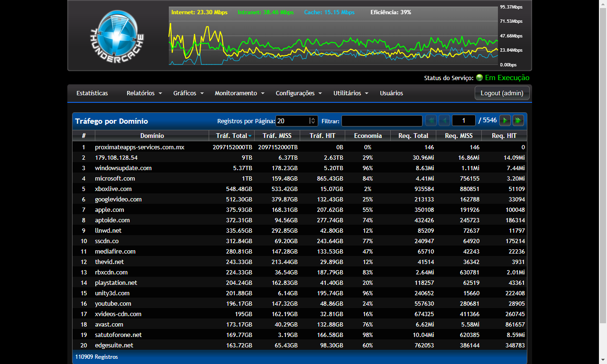Image resolution: width=607 pixels, height=364 pixels.
Task: Click the Logout (admin) button
Action: coord(502,93)
